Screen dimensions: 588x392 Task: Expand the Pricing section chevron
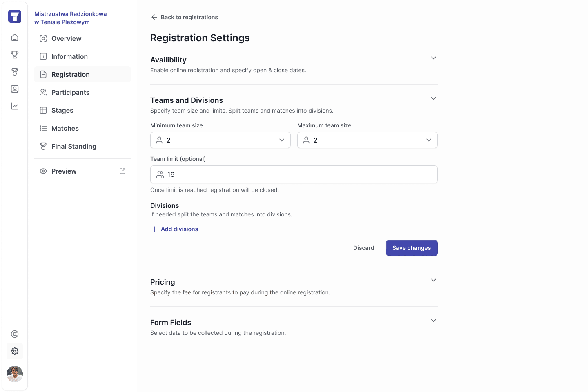pos(434,280)
